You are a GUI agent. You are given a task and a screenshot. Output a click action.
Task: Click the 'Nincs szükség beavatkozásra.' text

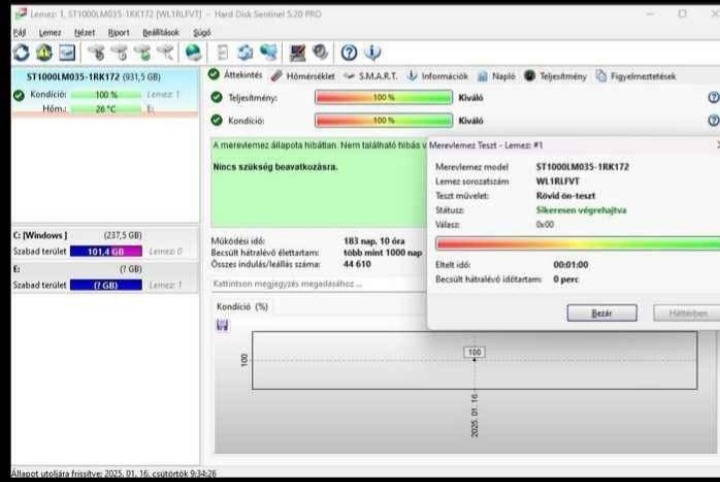(x=275, y=167)
